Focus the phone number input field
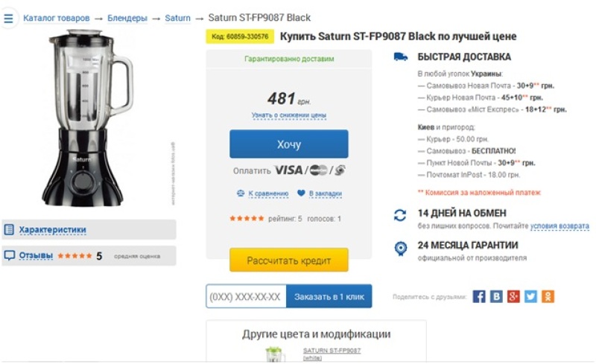The height and width of the screenshot is (364, 596). coord(246,296)
